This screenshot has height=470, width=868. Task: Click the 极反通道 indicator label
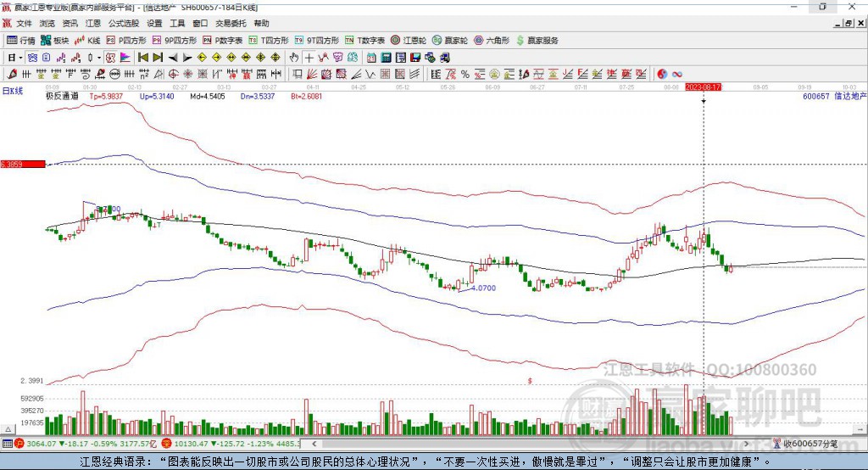pos(62,96)
